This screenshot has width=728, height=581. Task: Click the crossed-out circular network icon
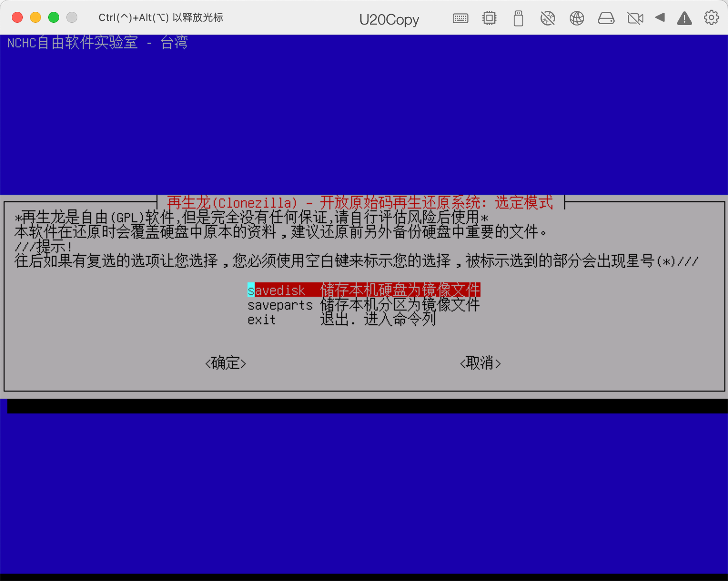tap(547, 18)
